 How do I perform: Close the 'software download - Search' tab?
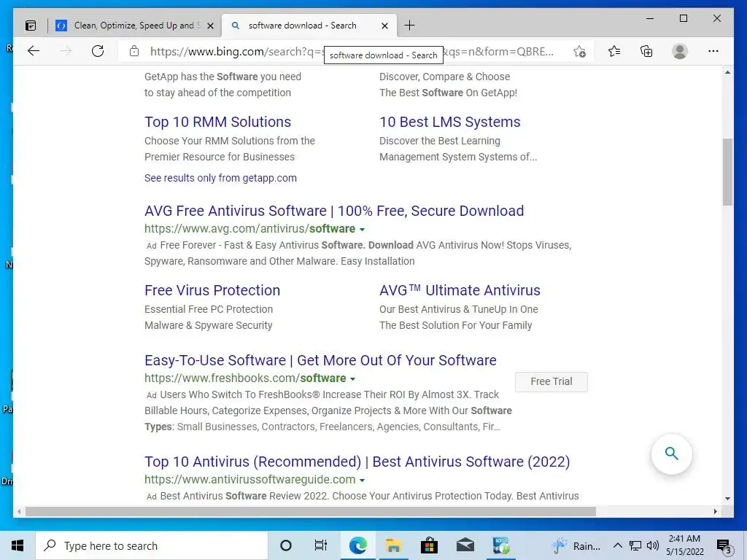385,26
